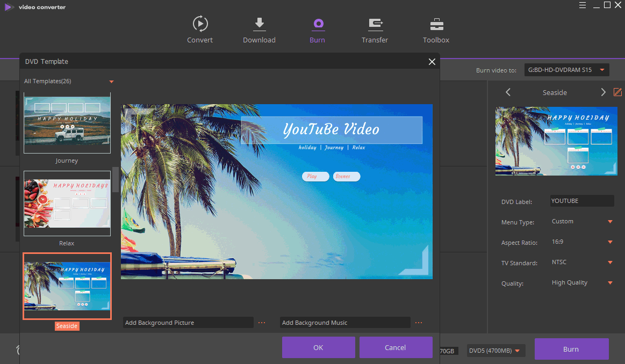Open the Toolbox tab
Viewport: 625px width, 364px height.
(x=436, y=30)
